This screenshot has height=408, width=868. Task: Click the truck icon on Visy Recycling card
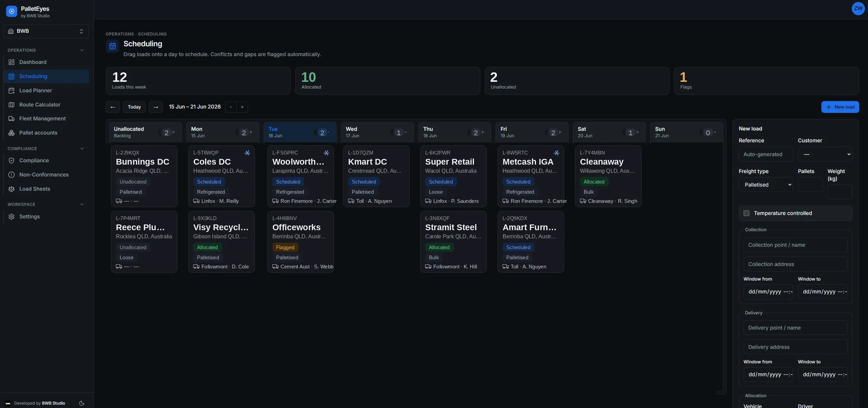click(196, 267)
